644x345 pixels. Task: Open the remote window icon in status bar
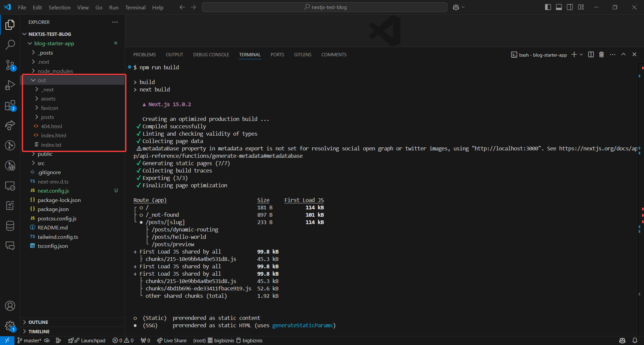pos(7,340)
